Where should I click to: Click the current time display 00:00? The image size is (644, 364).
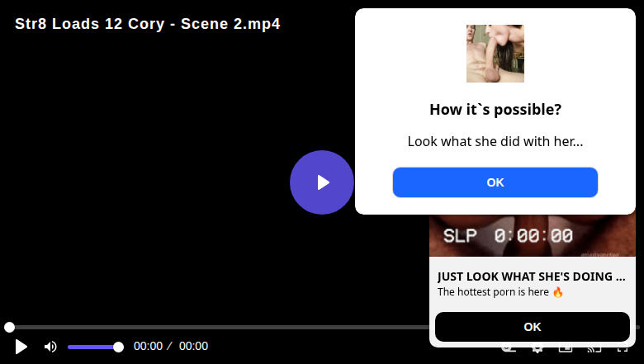(148, 347)
